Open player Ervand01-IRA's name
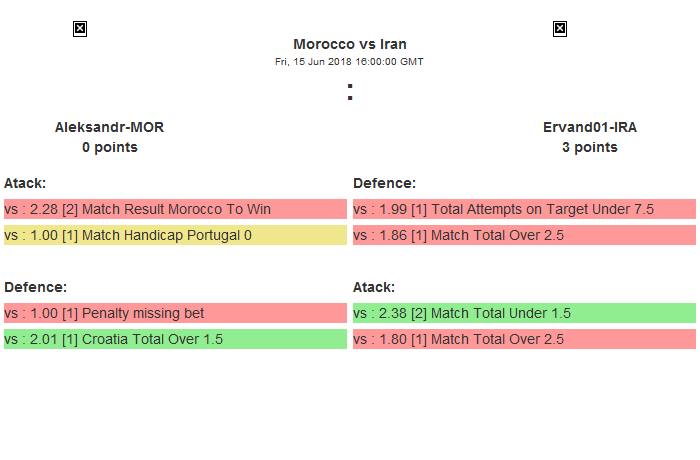The width and height of the screenshot is (700, 460). 590,127
